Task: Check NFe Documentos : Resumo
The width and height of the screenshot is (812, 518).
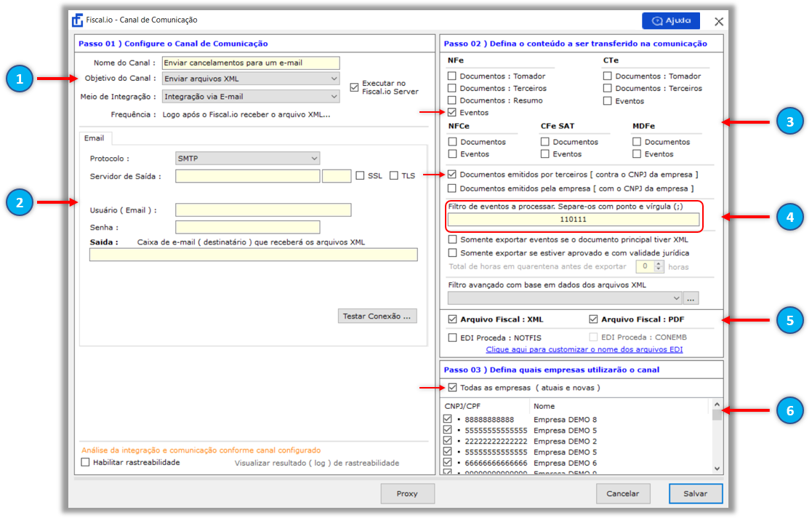Action: click(452, 100)
